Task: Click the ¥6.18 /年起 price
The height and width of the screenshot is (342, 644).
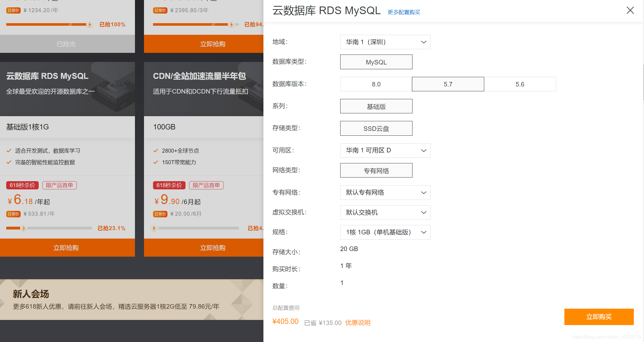Action: [29, 200]
